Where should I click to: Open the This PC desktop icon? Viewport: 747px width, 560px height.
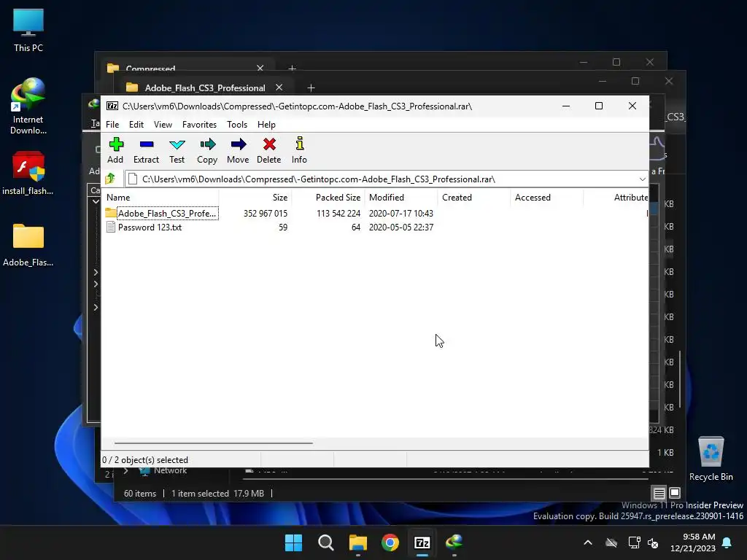point(28,31)
